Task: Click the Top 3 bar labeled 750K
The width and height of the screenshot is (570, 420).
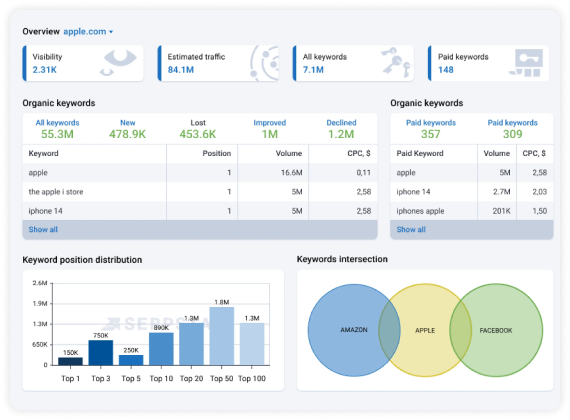Action: [101, 352]
